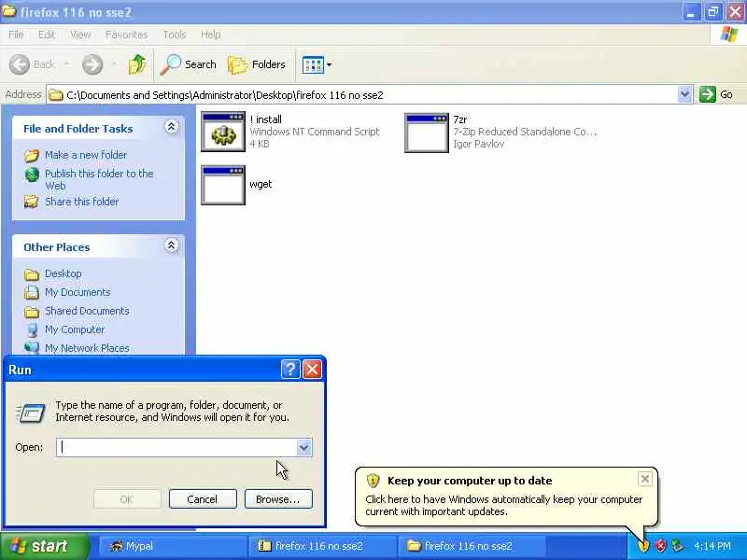Open the Favorites menu
This screenshot has width=747, height=560.
point(126,35)
